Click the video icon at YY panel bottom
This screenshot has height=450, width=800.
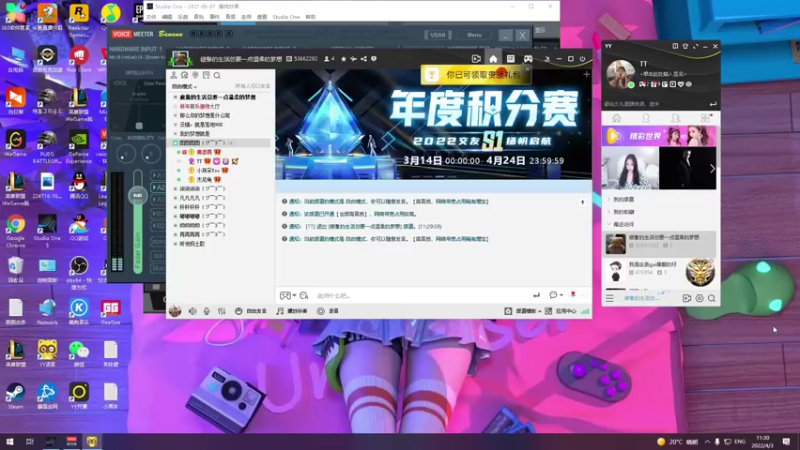click(687, 298)
